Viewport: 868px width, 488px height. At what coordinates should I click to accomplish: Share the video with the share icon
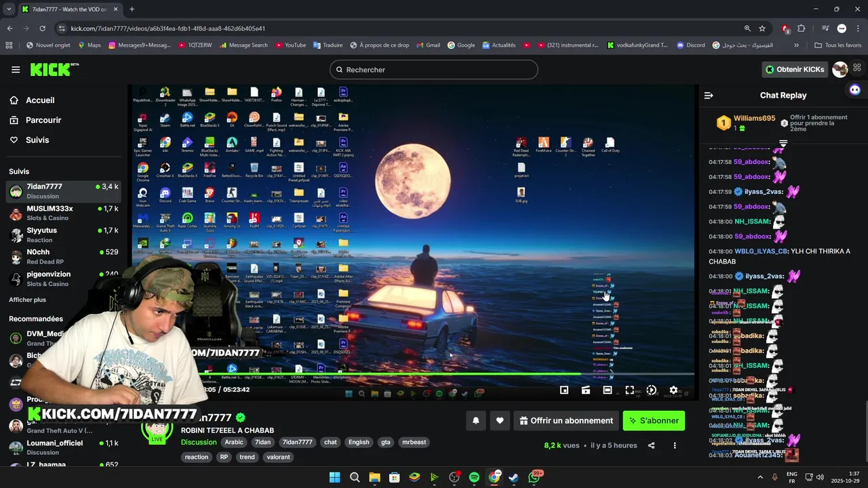(x=652, y=445)
